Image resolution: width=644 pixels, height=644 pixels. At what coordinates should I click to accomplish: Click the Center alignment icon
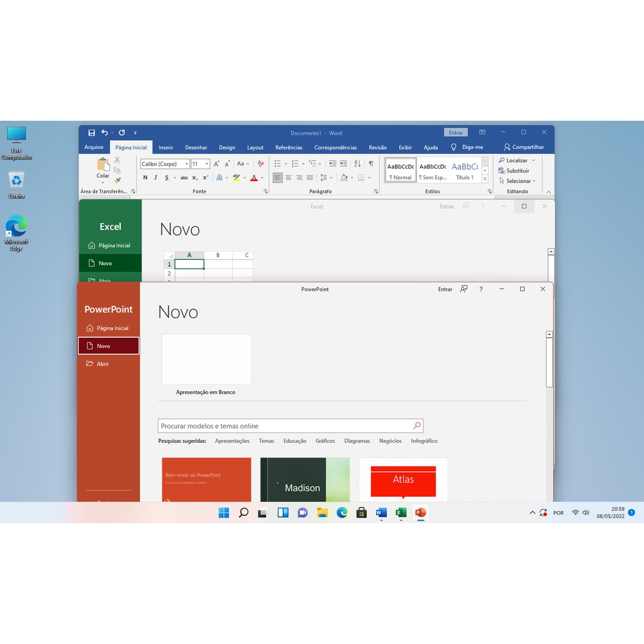point(288,177)
